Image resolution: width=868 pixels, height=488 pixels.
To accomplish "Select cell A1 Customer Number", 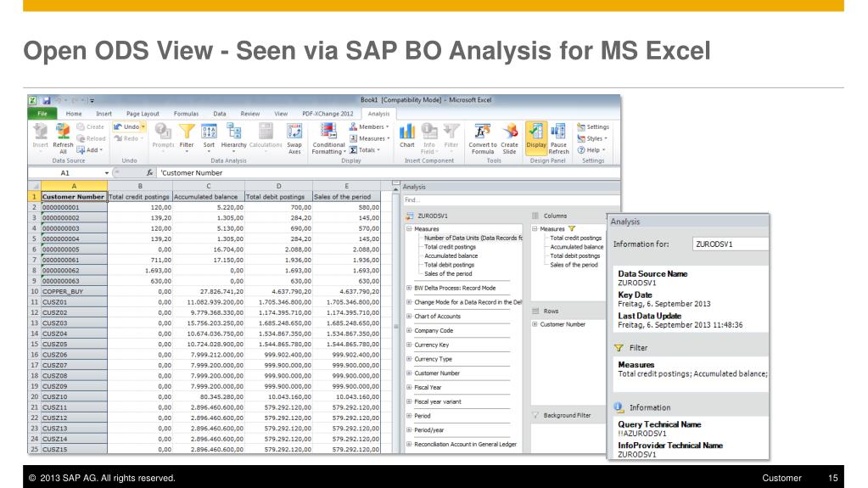I will tap(74, 197).
